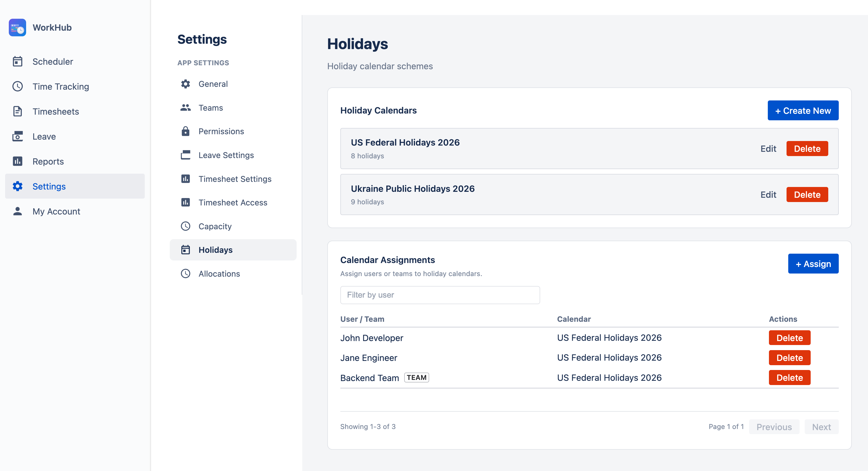Open General app settings
This screenshot has height=471, width=868.
(x=213, y=84)
